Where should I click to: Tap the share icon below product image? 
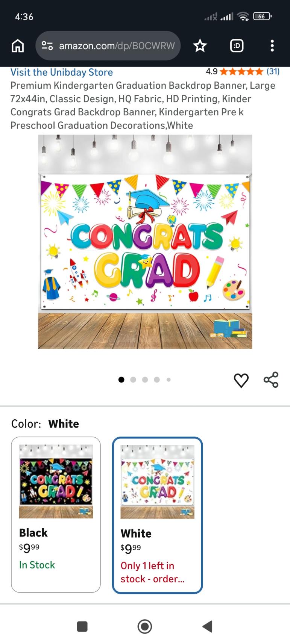pos(271,379)
